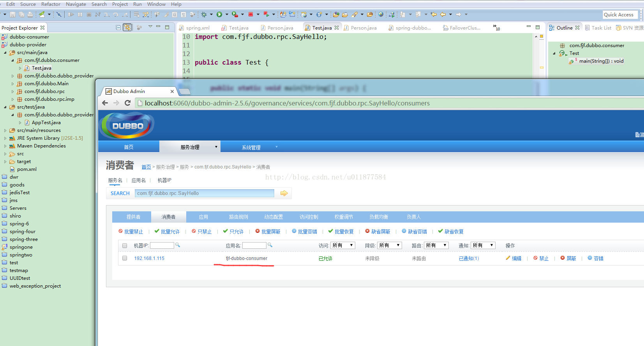Click the orange search arrow button
The height and width of the screenshot is (346, 644).
coord(284,193)
